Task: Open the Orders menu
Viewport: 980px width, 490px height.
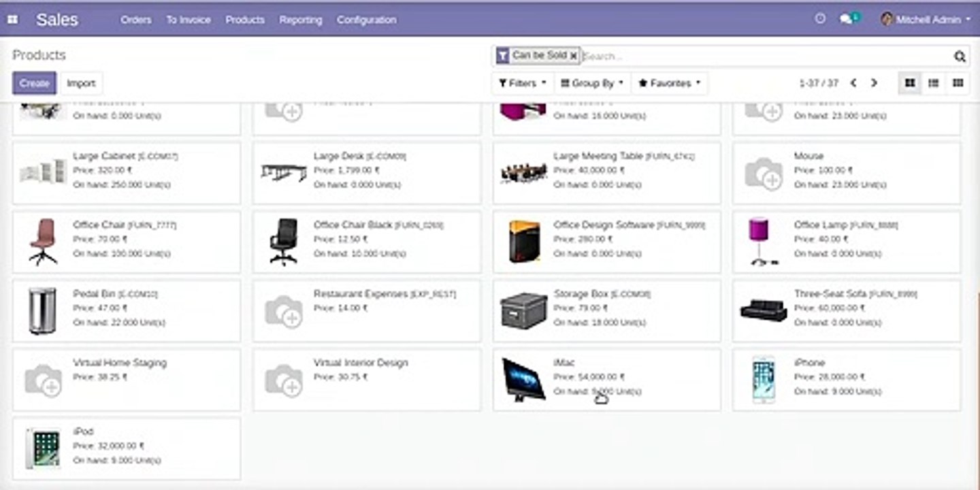Action: 136,20
